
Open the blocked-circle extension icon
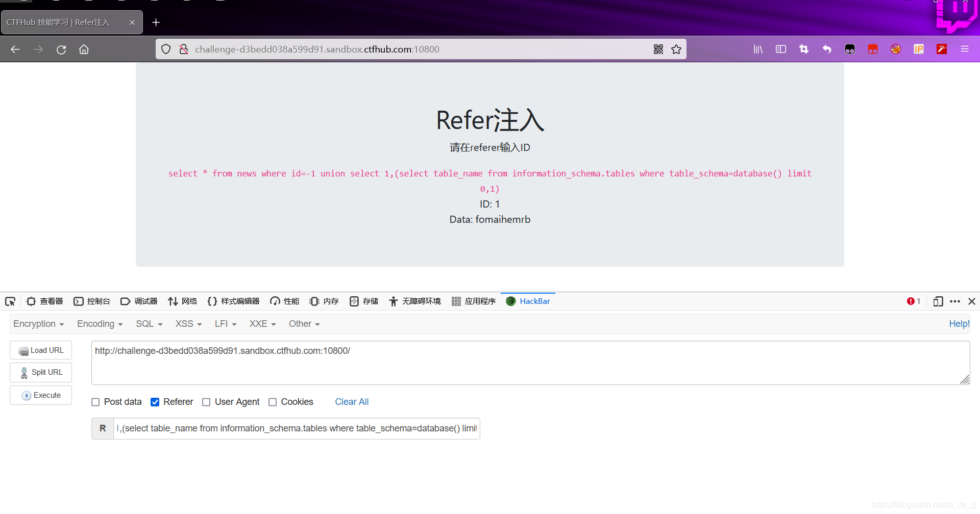[x=896, y=49]
